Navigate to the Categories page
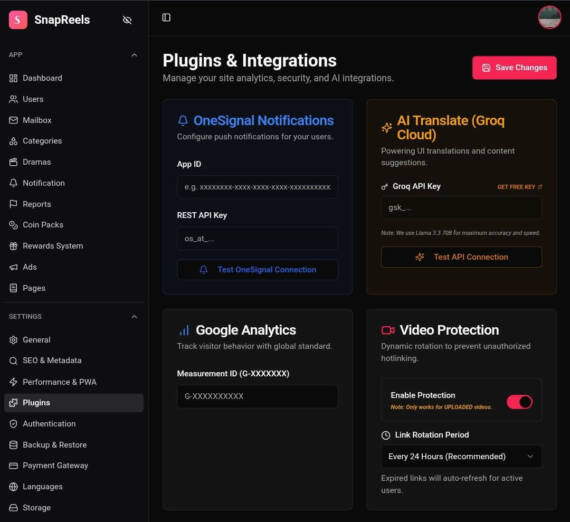Screen dimensions: 570x522 coord(74,141)
